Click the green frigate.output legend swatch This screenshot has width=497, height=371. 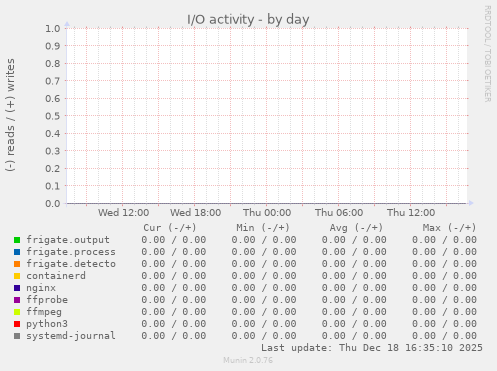click(x=17, y=240)
